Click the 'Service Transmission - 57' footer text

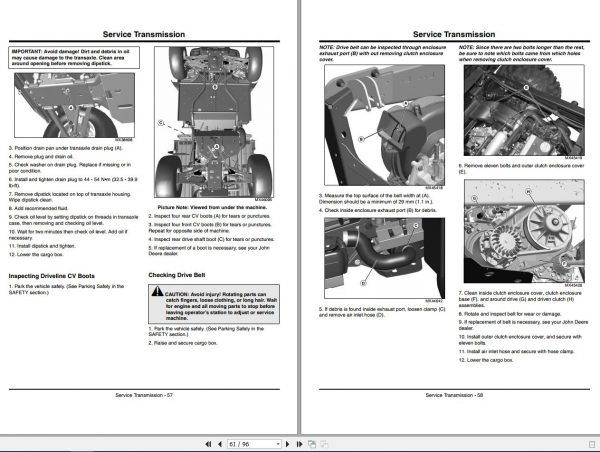point(144,395)
